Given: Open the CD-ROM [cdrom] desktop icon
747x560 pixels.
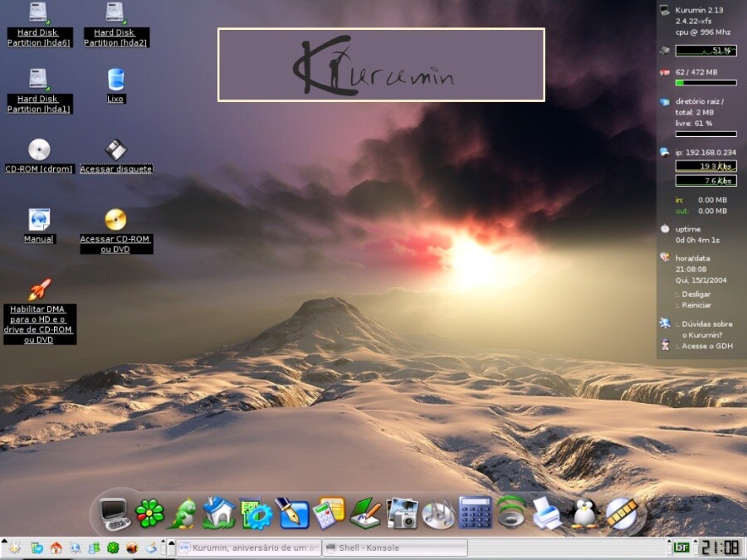Looking at the screenshot, I should pos(39,150).
